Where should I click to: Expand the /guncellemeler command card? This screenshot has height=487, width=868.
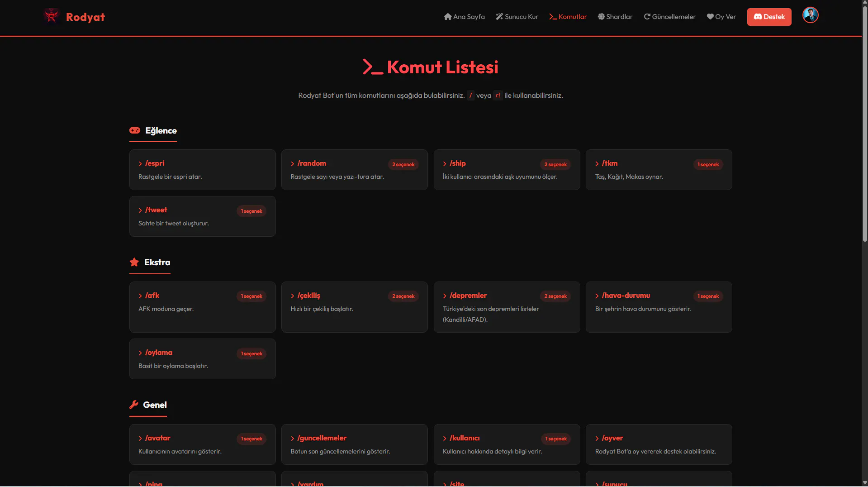[354, 444]
